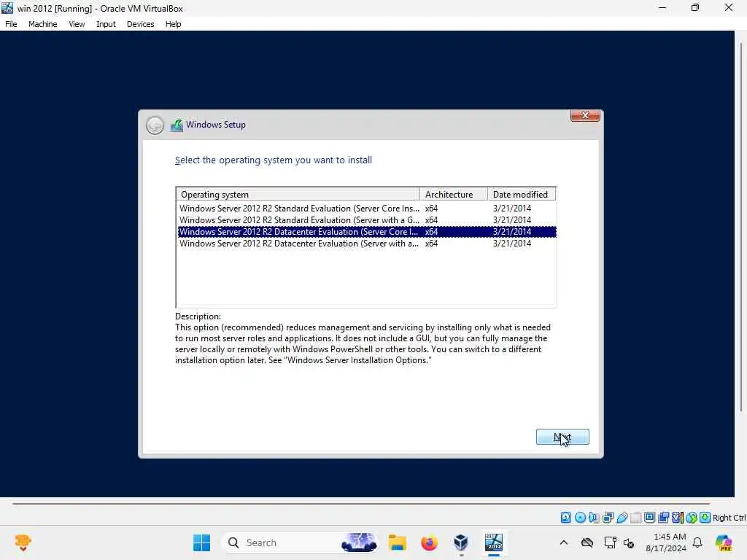Select Standard Evaluation (Server Core Ins... row
747x560 pixels.
[x=366, y=208]
